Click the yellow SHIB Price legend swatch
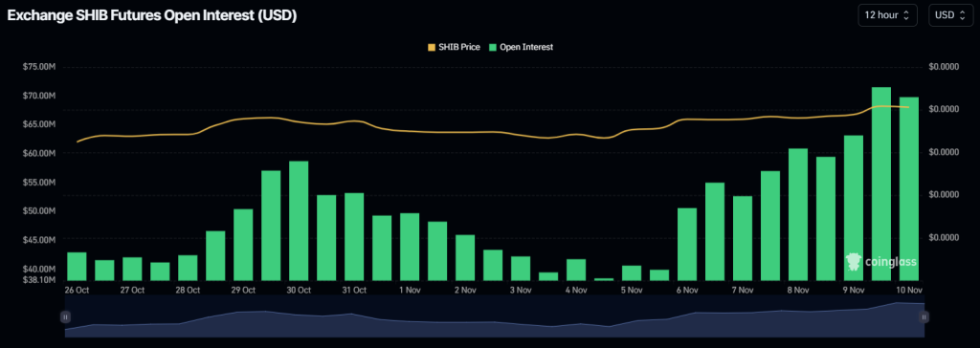980x348 pixels. [431, 47]
